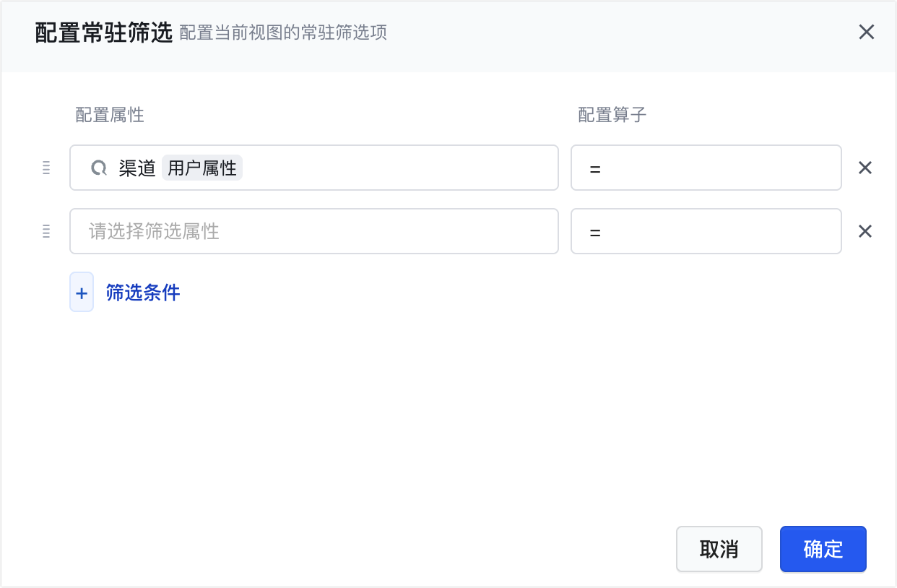The width and height of the screenshot is (897, 588).
Task: Close the 配置常驻筛选 dialog
Action: tap(866, 33)
